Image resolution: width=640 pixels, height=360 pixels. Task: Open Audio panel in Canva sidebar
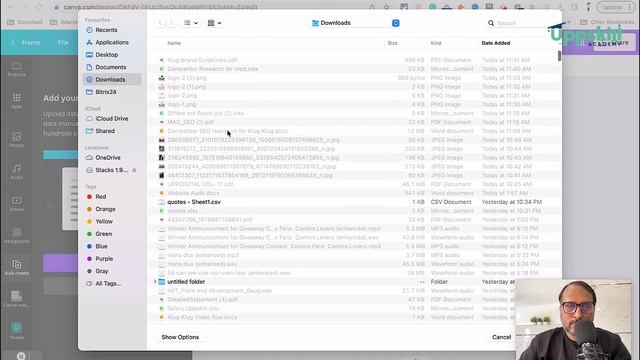17,171
